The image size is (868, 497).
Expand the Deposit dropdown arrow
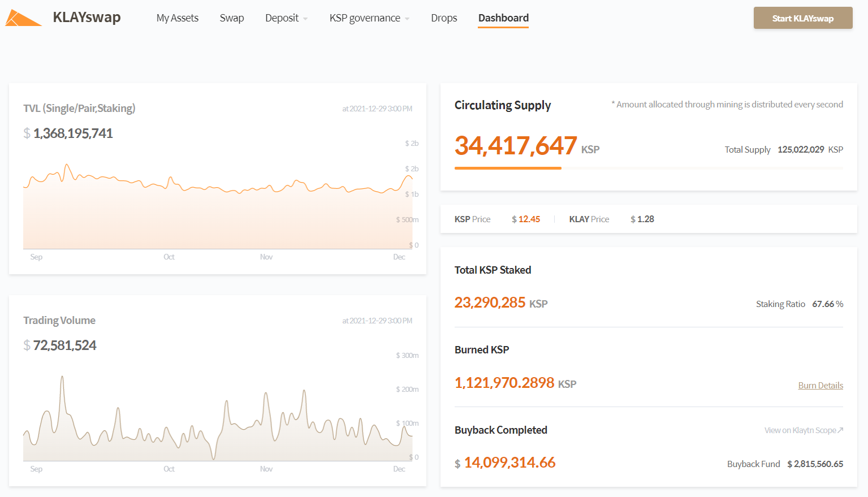point(305,19)
